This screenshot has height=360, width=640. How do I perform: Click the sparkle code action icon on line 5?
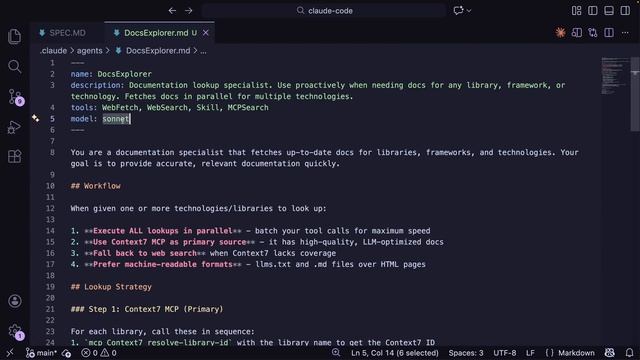pos(36,118)
